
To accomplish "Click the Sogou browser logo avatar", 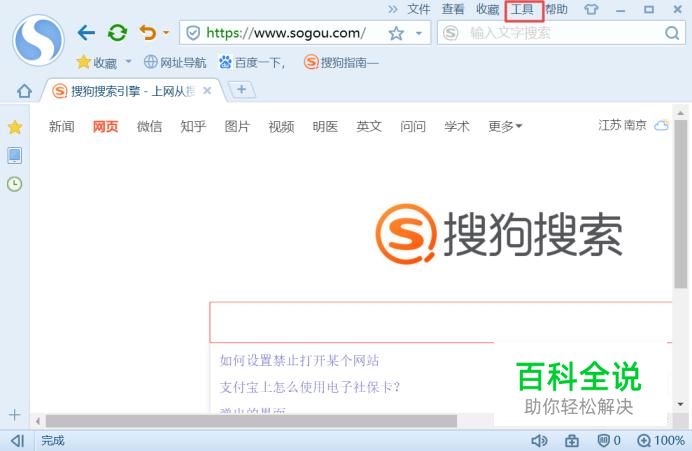I will 38,40.
